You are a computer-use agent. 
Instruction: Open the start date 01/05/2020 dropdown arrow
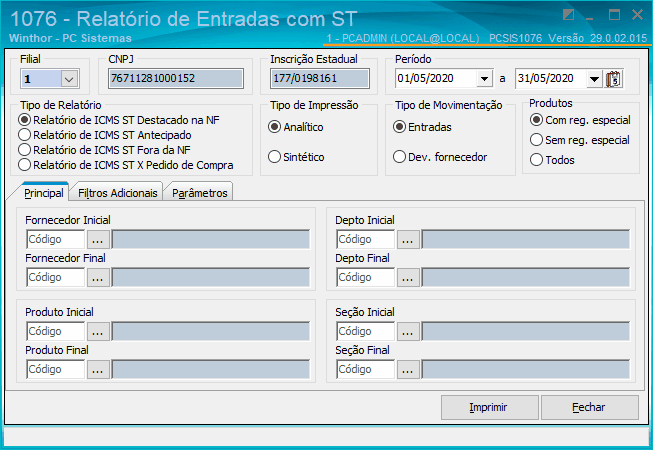coord(484,79)
